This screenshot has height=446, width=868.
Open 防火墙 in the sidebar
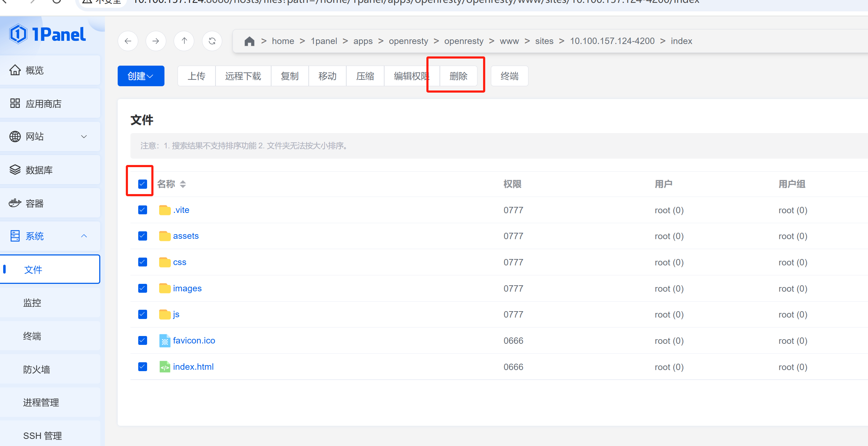coord(37,369)
